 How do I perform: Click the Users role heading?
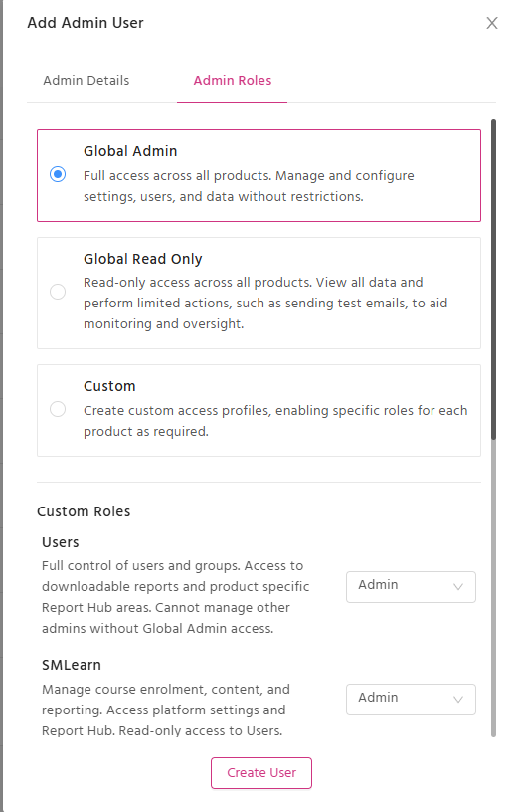point(60,542)
